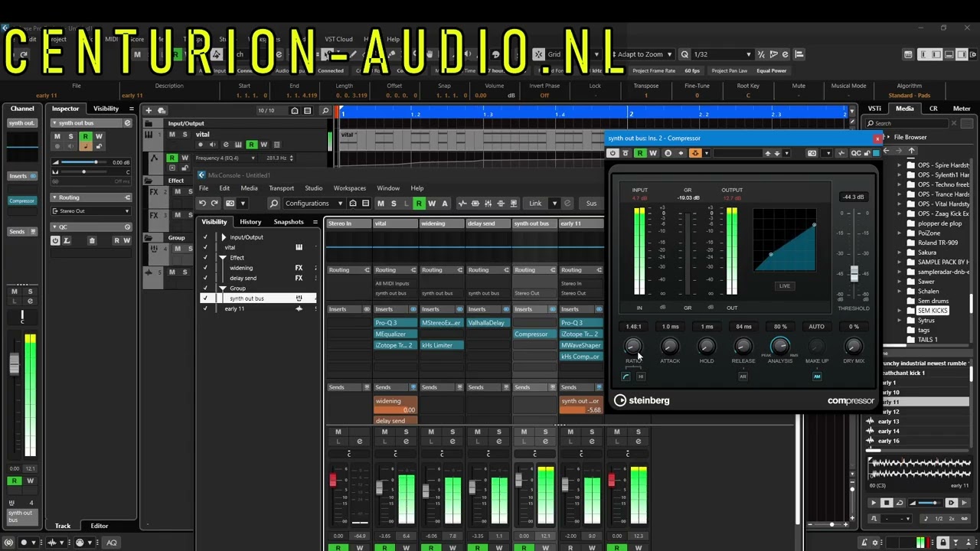Click the Attack knob in Compressor
This screenshot has width=980, height=551.
(670, 347)
